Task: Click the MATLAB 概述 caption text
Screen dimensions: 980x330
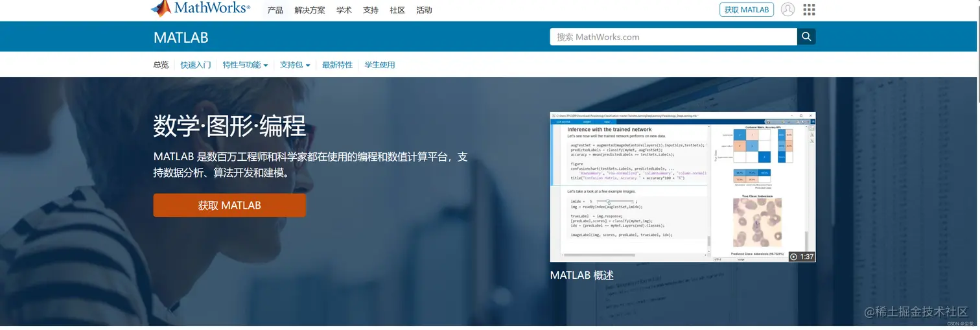Action: (x=582, y=276)
